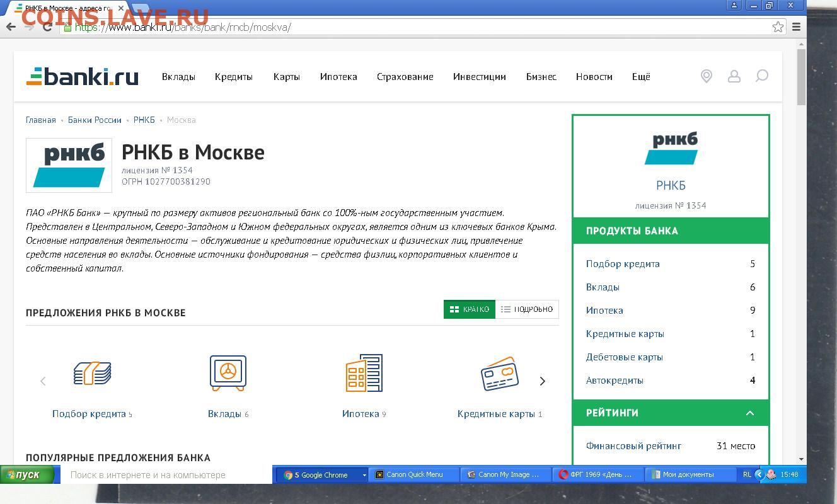
Task: Switch to КРАТКО view mode
Action: (x=469, y=309)
